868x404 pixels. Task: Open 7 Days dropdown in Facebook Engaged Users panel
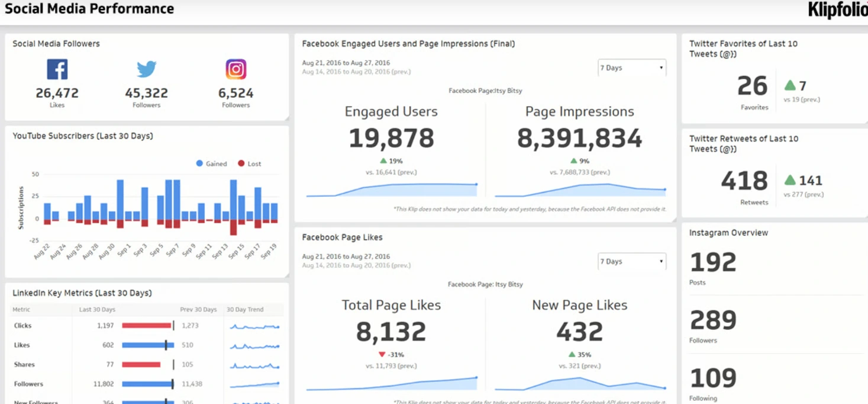[631, 68]
